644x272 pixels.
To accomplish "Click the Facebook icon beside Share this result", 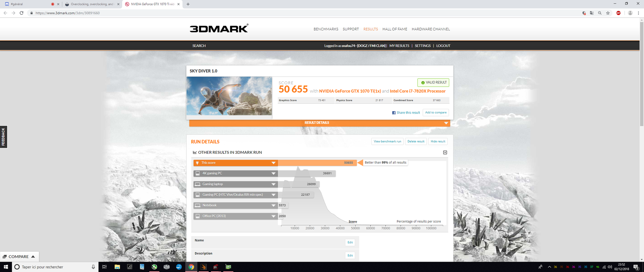I will [394, 113].
